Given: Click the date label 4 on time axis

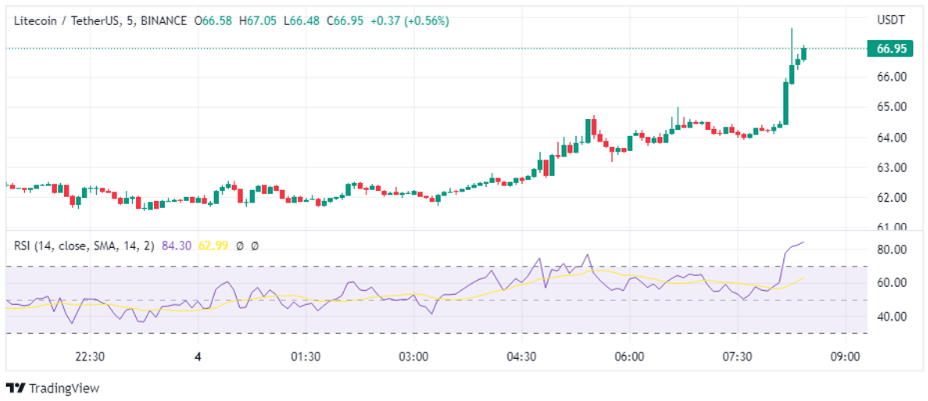Looking at the screenshot, I should 198,357.
